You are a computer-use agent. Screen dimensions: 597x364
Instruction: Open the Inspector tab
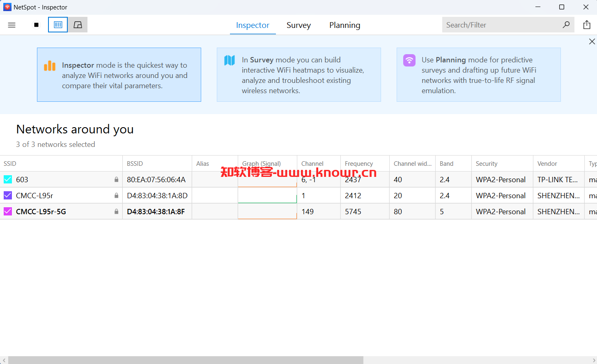(253, 25)
